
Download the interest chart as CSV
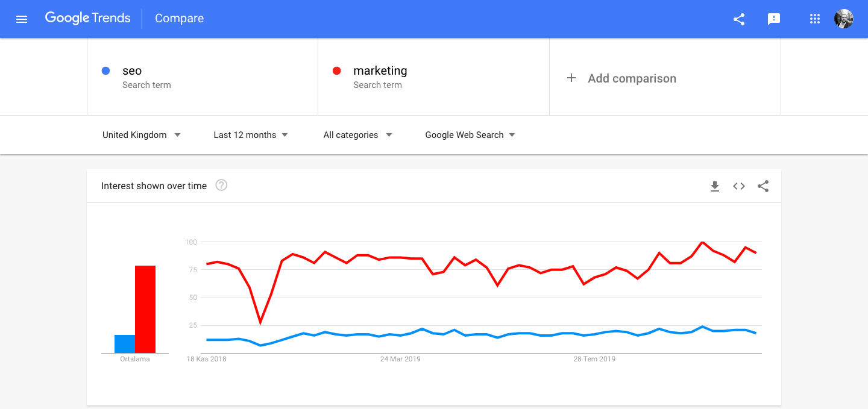[x=715, y=186]
